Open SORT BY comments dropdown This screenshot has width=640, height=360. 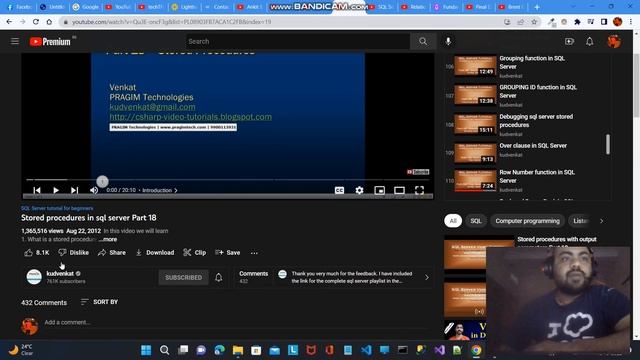[x=99, y=302]
